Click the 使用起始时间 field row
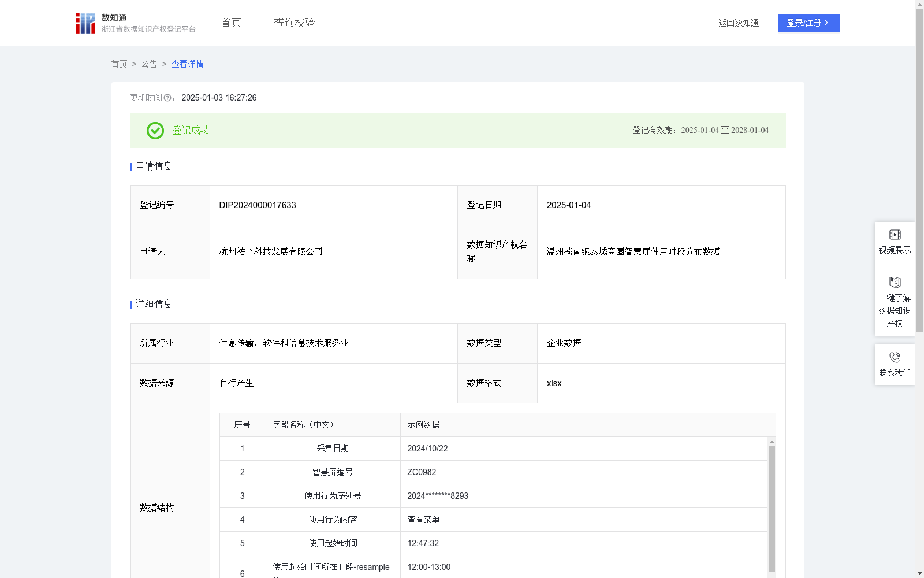 493,543
